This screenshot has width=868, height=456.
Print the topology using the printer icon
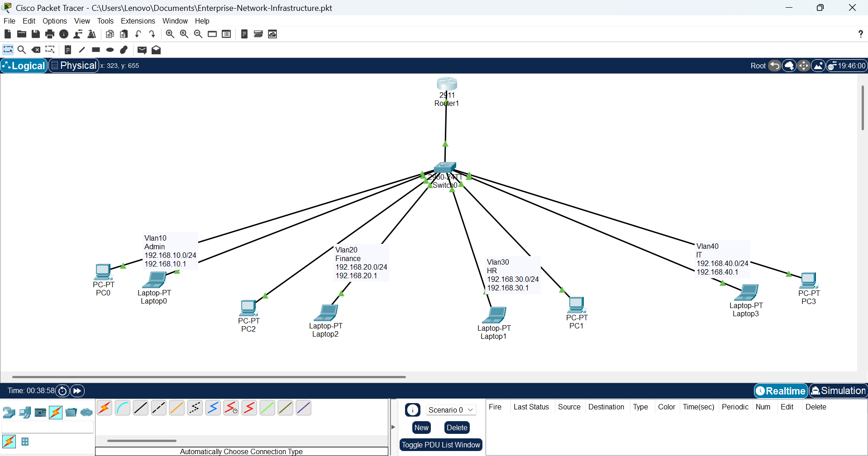tap(50, 34)
